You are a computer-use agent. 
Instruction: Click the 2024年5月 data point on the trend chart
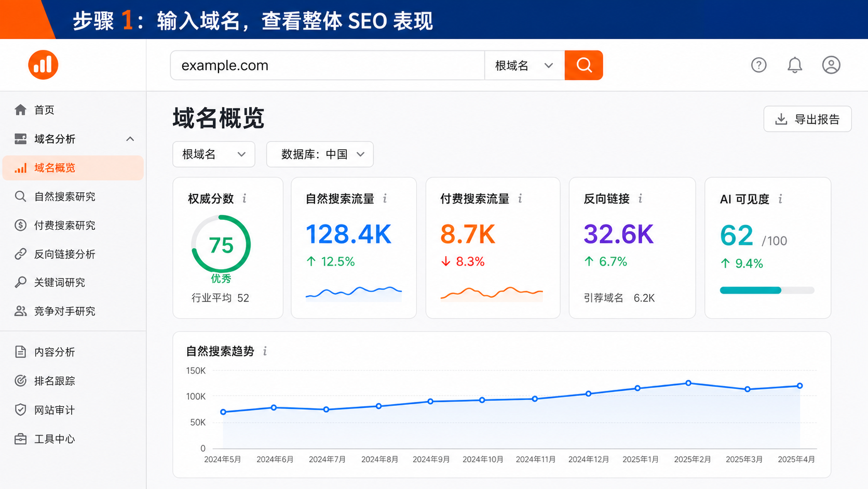[x=223, y=412]
